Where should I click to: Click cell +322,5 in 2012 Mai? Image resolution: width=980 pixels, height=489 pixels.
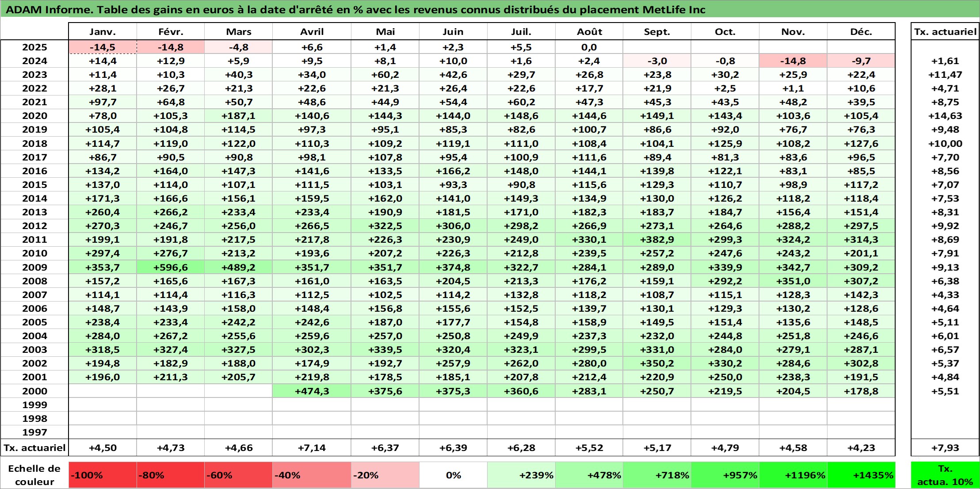coord(385,226)
